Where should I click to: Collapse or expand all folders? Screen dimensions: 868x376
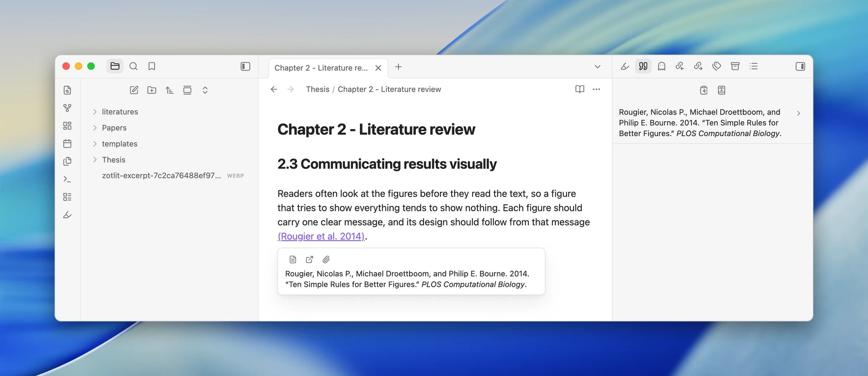tap(205, 90)
